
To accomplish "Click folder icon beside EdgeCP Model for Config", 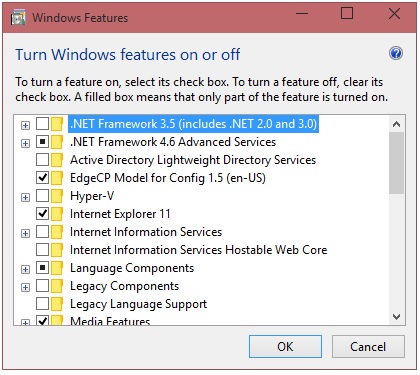I will [x=57, y=178].
